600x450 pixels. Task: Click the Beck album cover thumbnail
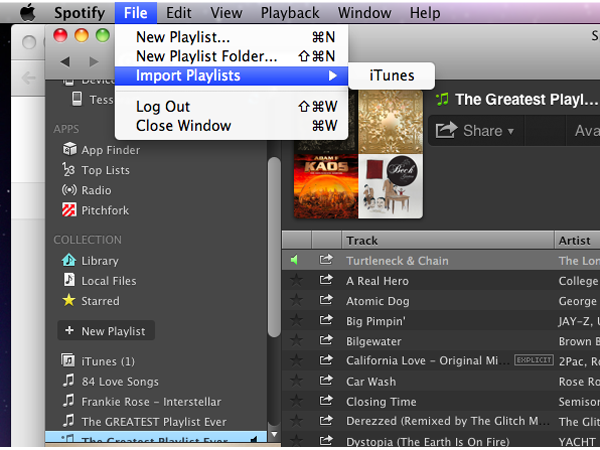tap(391, 186)
